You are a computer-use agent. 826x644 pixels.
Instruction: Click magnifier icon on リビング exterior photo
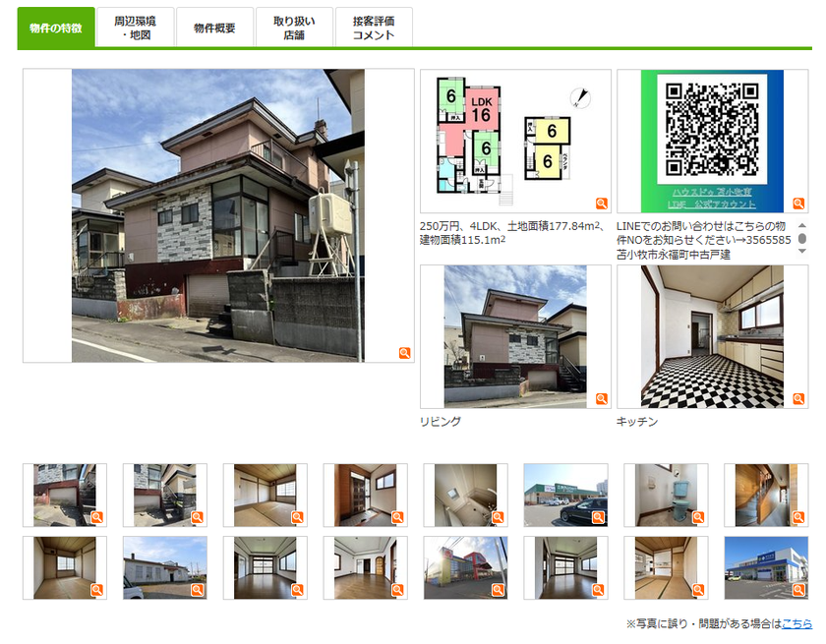pos(602,398)
